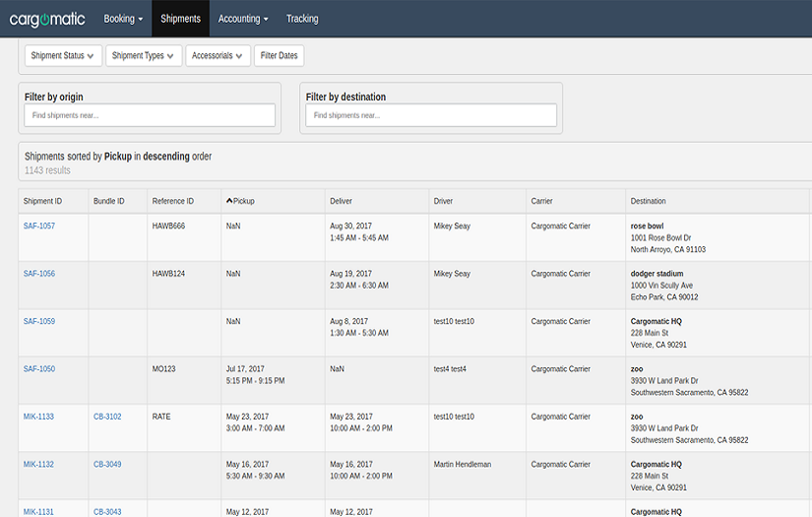Image resolution: width=812 pixels, height=517 pixels.
Task: Sort by Bundle ID column header
Action: tap(108, 201)
